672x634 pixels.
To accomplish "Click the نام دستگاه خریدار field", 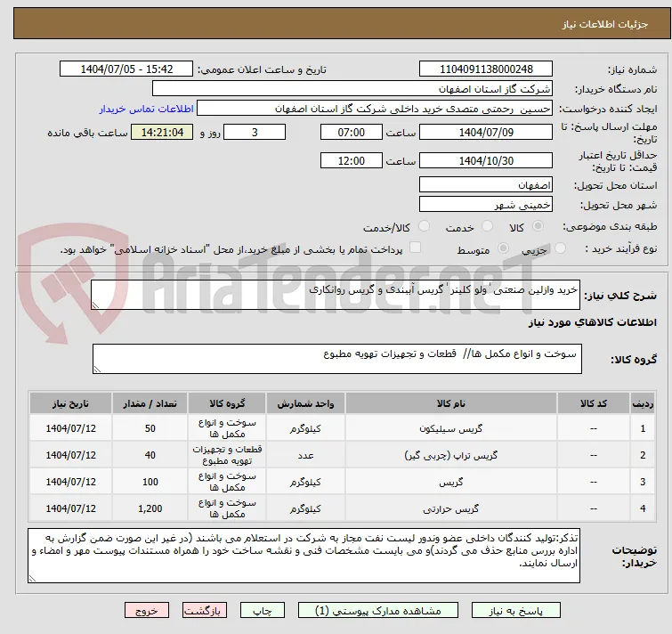I will (352, 89).
